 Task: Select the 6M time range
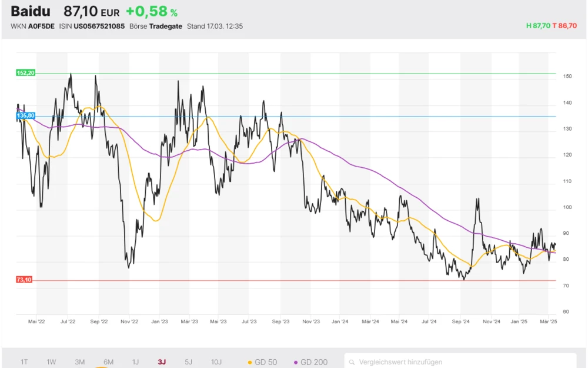(108, 362)
